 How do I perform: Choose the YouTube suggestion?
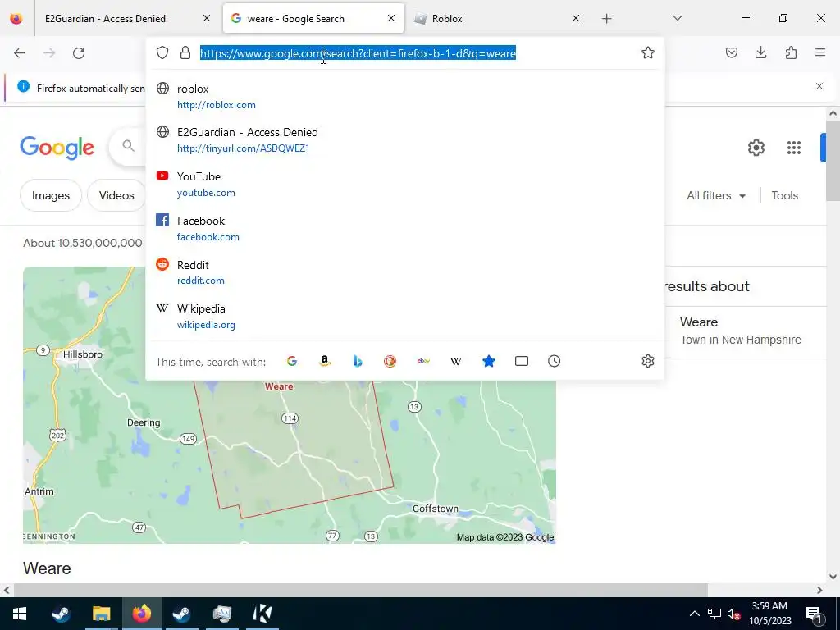click(404, 185)
